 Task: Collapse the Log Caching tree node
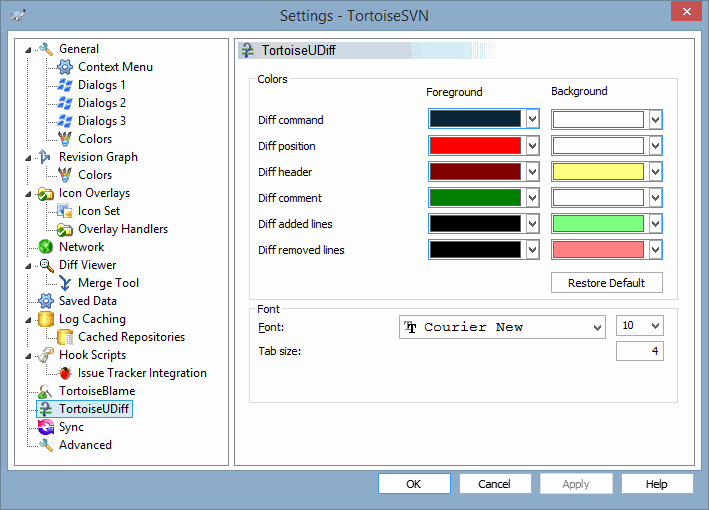click(28, 320)
